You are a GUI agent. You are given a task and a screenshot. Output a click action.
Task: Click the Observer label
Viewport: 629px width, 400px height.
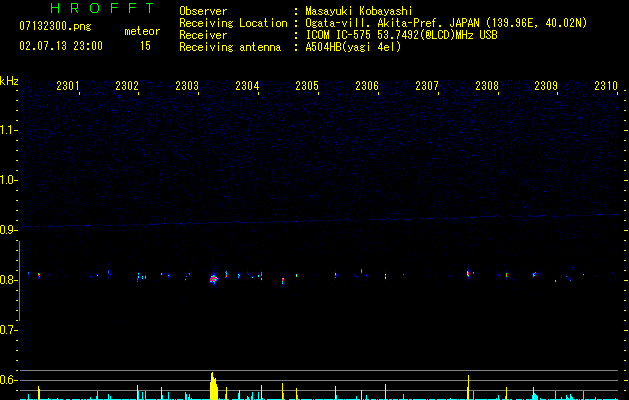pyautogui.click(x=203, y=11)
